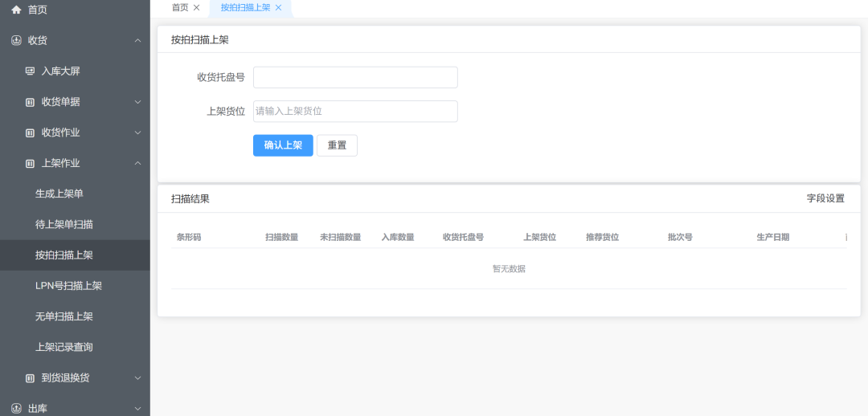Click the 上架作业 menu icon

click(30, 163)
